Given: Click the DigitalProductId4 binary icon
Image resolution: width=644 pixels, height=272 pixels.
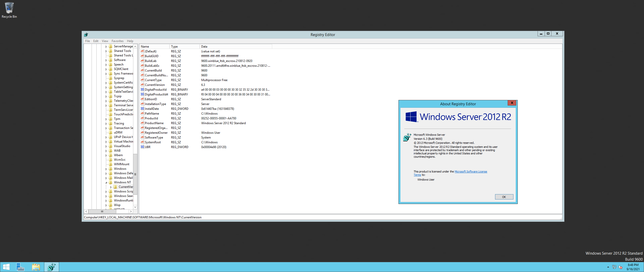Looking at the screenshot, I should point(142,94).
